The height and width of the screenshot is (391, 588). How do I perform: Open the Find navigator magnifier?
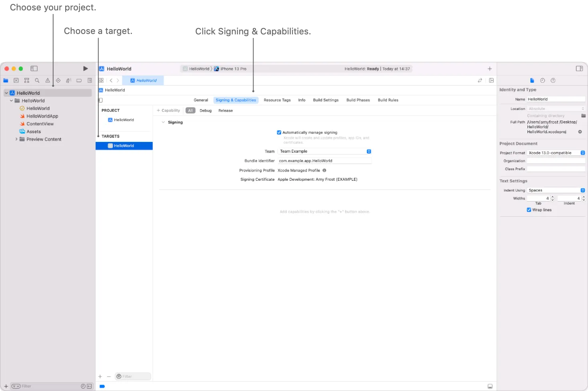pyautogui.click(x=37, y=80)
